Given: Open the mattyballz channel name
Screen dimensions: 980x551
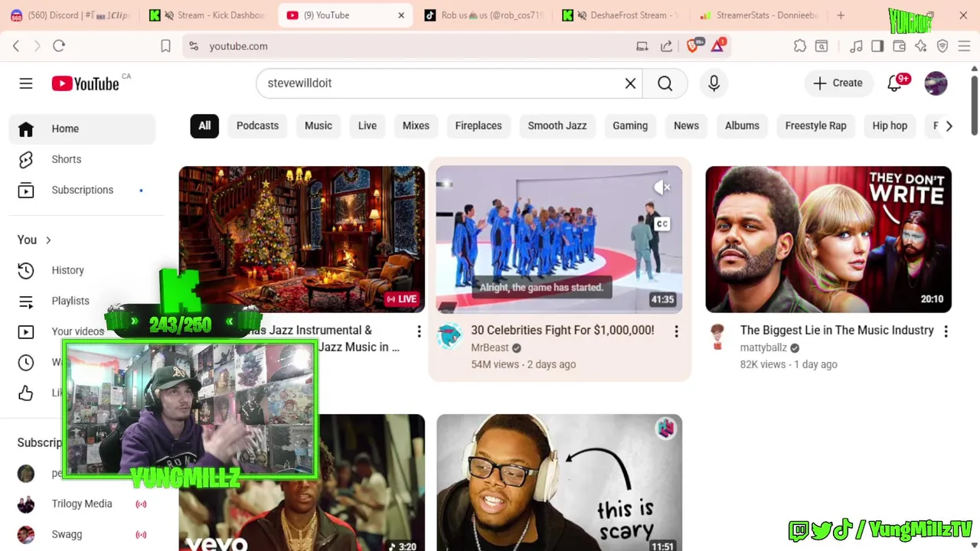Looking at the screenshot, I should coord(763,347).
